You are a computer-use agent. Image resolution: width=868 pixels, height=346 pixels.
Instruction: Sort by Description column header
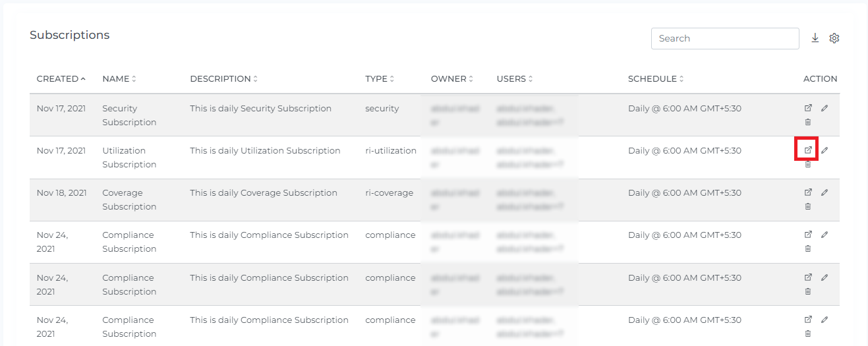coord(223,78)
